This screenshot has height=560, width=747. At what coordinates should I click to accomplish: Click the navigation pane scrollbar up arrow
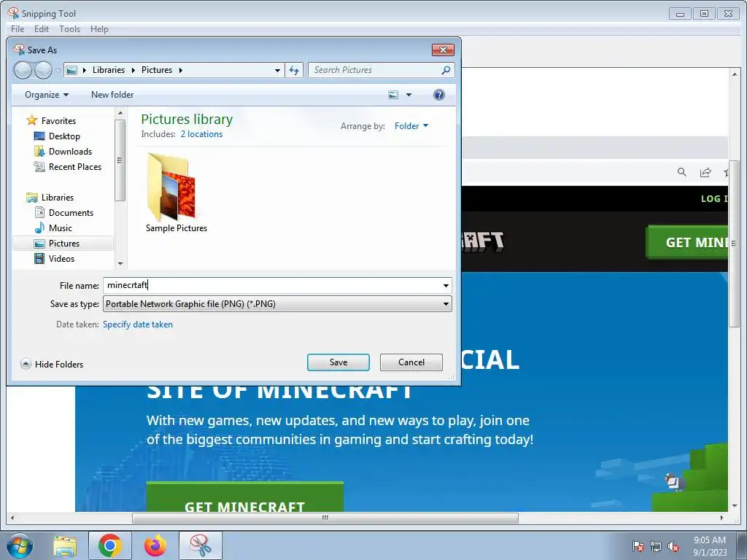(x=120, y=113)
